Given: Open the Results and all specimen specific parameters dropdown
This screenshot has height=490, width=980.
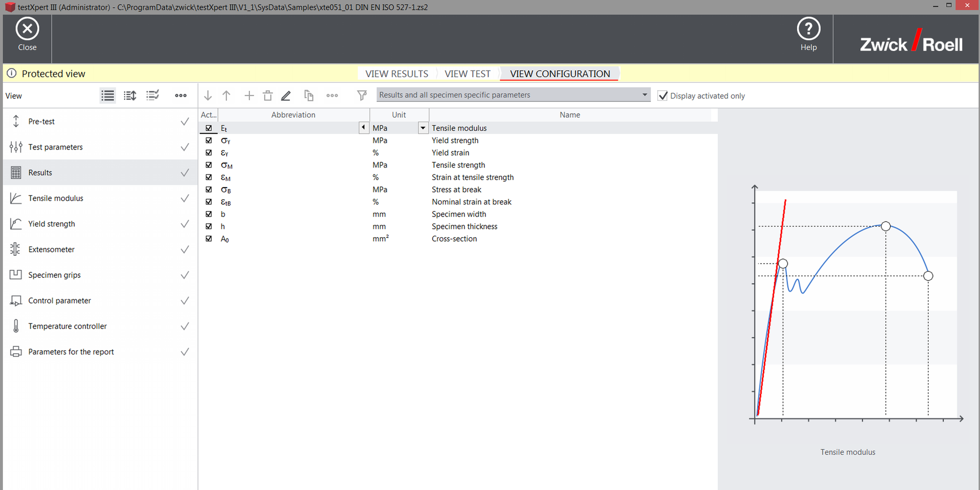Looking at the screenshot, I should click(643, 95).
